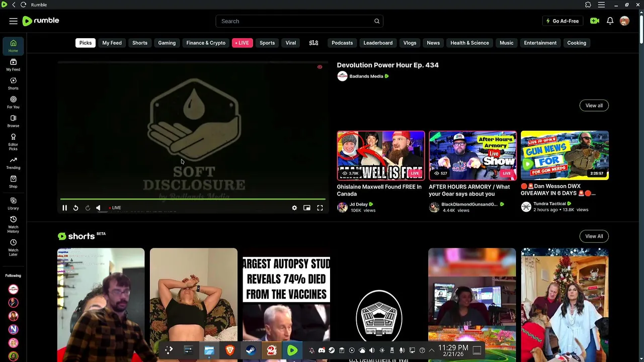Open the Tundra Tactical channel link
Viewport: 644px width, 362px height.
click(549, 204)
